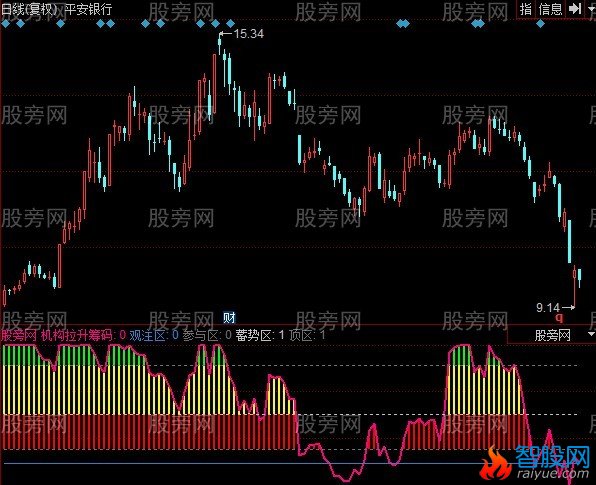Click the 股旁网 label next to the dropdown arrow
Screen dimensions: 596x485
pyautogui.click(x=553, y=335)
